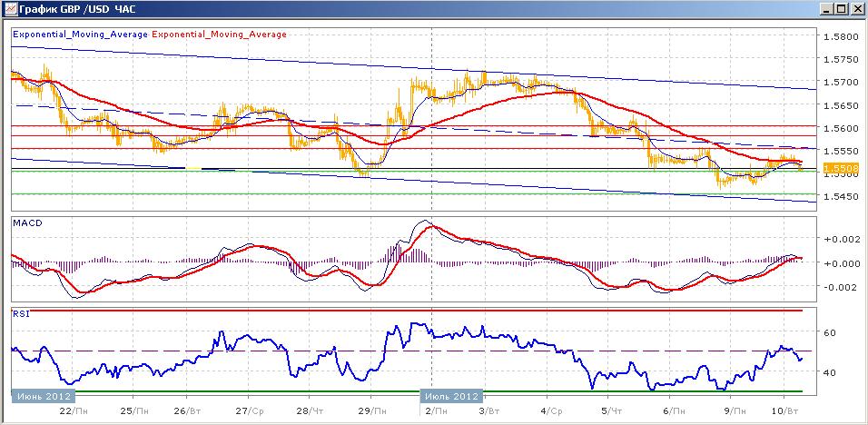Click the Июль 2012 month marker

point(449,396)
